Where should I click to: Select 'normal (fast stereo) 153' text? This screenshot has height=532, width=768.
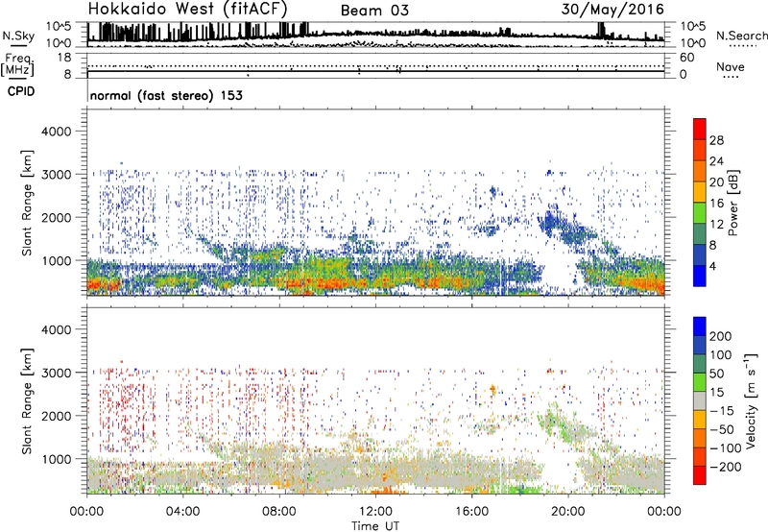166,95
